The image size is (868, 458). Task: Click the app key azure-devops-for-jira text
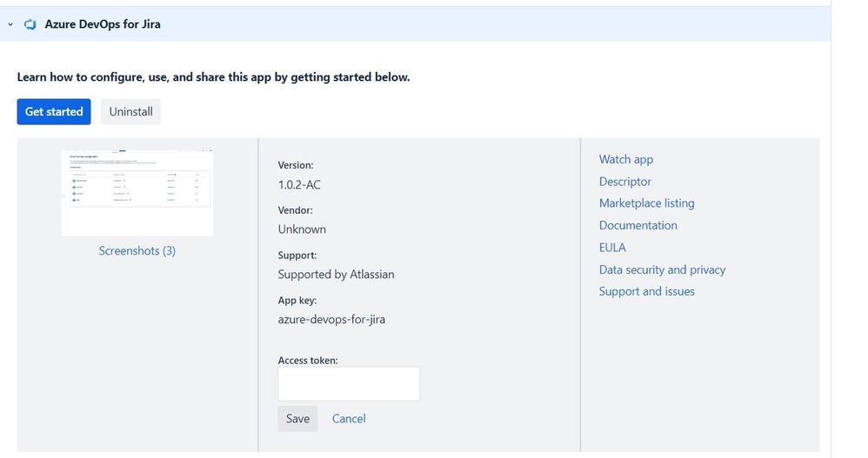click(331, 319)
